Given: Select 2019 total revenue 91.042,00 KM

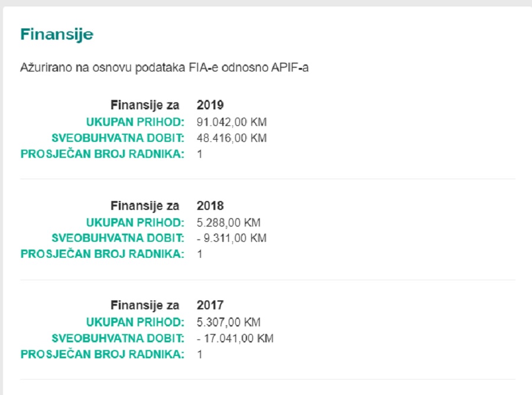Looking at the screenshot, I should coord(232,122).
